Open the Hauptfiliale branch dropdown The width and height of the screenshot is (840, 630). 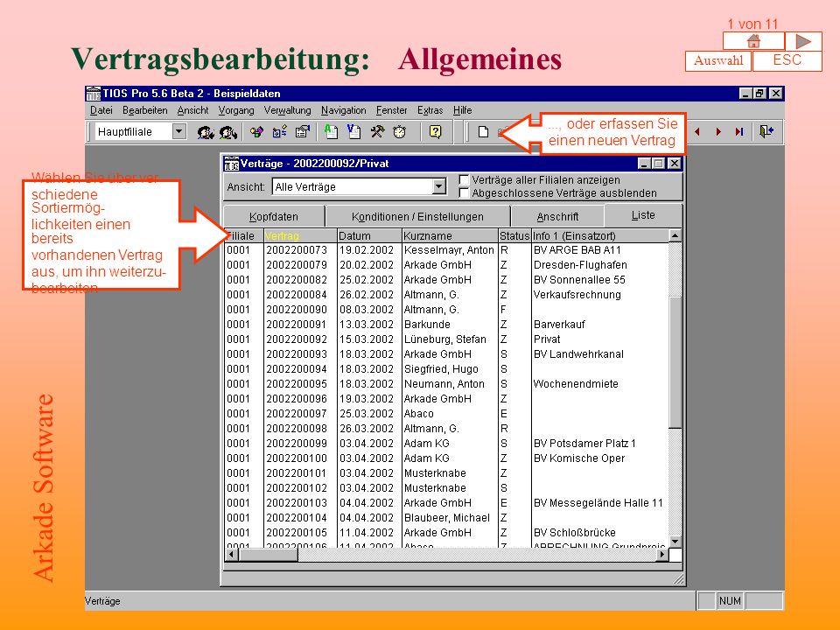pos(178,131)
